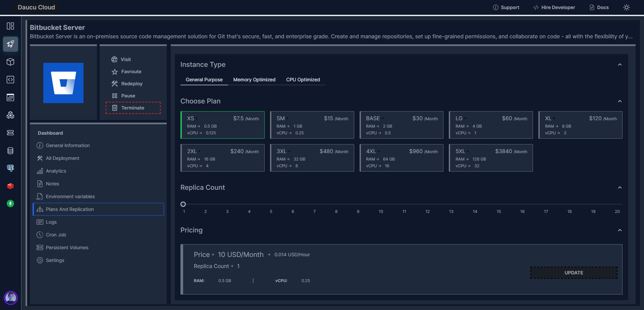Pause the Bitbucket Server app

tap(123, 96)
